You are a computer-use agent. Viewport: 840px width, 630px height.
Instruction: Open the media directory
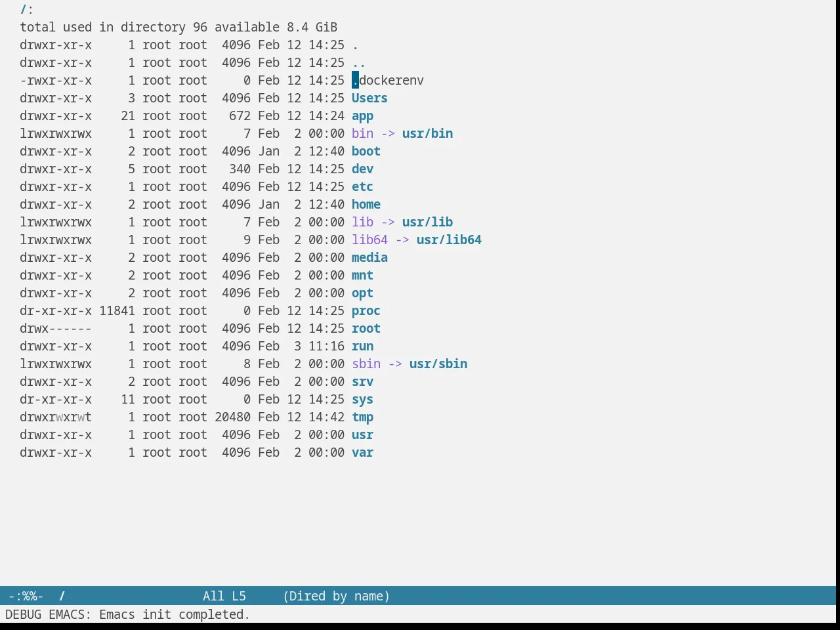(x=369, y=257)
